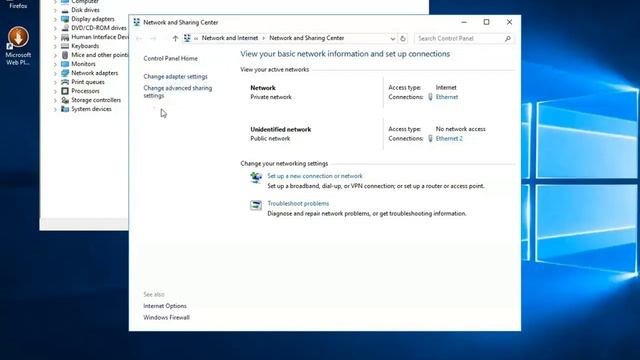Click the DVD/CD-ROM drives icon
Viewport: 640px width, 360px height.
tap(65, 28)
